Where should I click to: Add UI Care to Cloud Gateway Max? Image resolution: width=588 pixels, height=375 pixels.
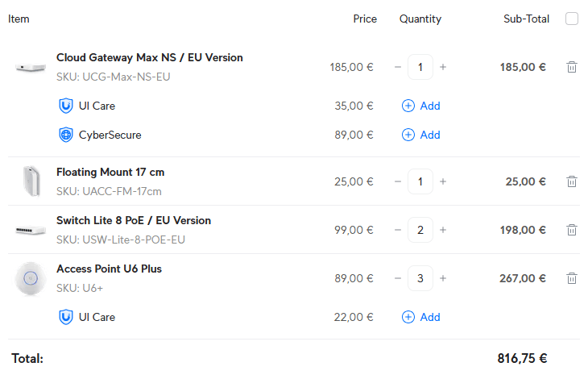420,106
